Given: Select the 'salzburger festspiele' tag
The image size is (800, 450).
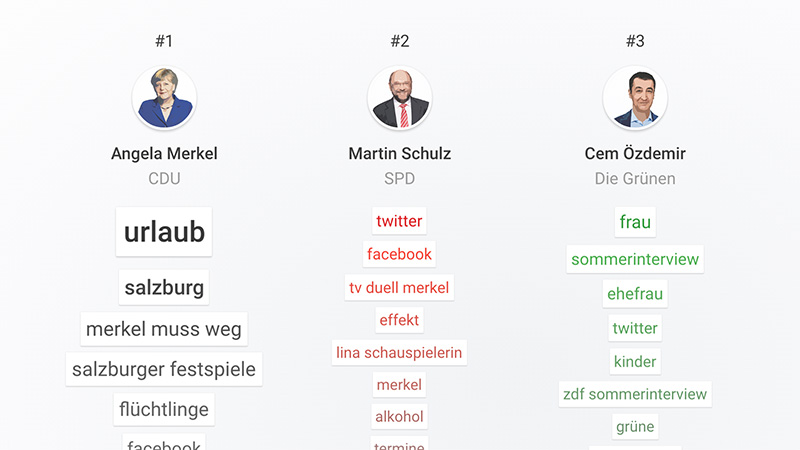Looking at the screenshot, I should click(164, 369).
